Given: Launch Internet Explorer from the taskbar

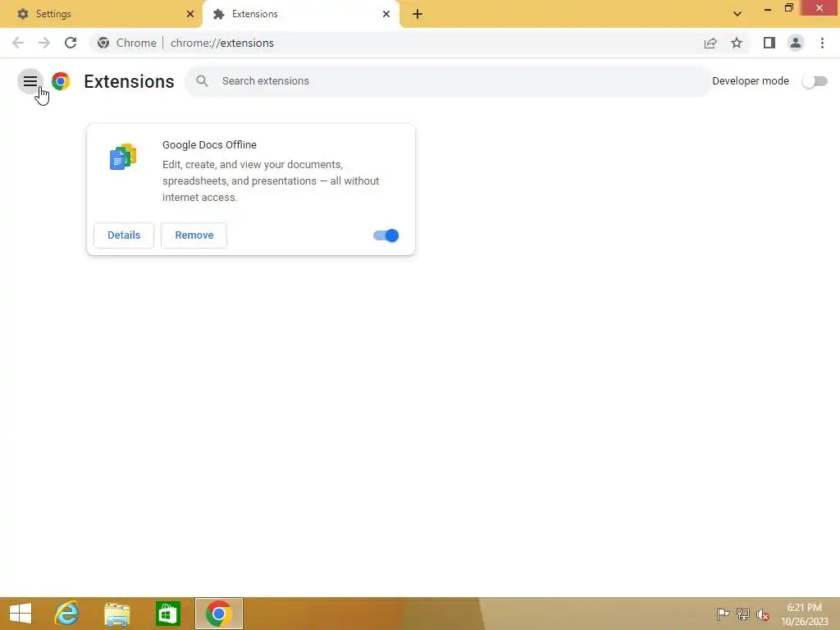Looking at the screenshot, I should coord(67,614).
